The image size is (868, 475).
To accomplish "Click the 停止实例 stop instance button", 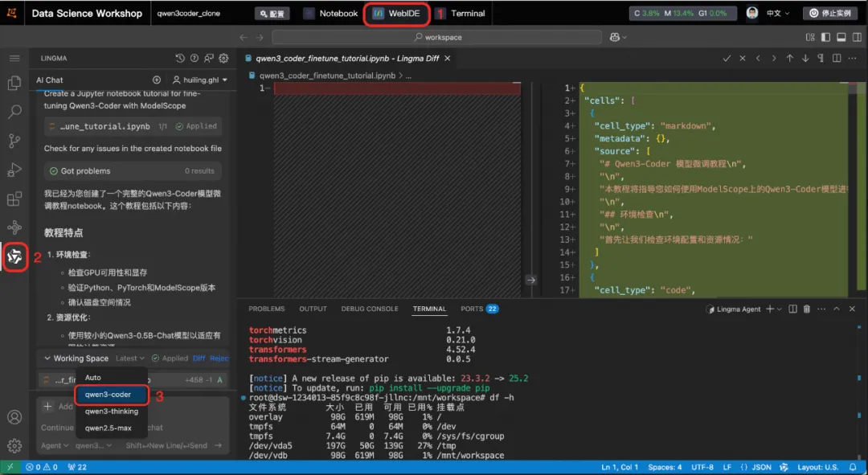I will pos(829,14).
